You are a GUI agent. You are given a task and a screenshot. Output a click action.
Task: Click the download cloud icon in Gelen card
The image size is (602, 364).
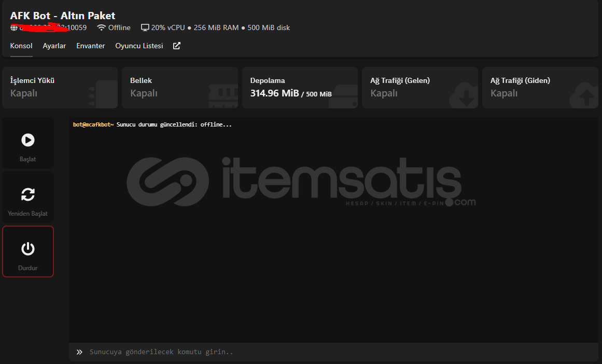pos(464,95)
